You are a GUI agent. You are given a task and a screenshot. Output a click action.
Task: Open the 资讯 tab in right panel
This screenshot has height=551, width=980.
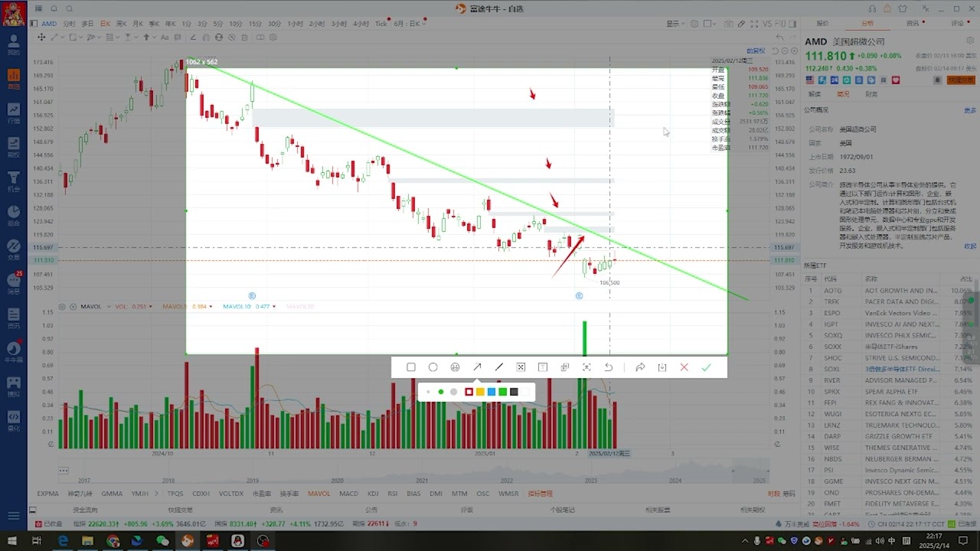coord(913,24)
